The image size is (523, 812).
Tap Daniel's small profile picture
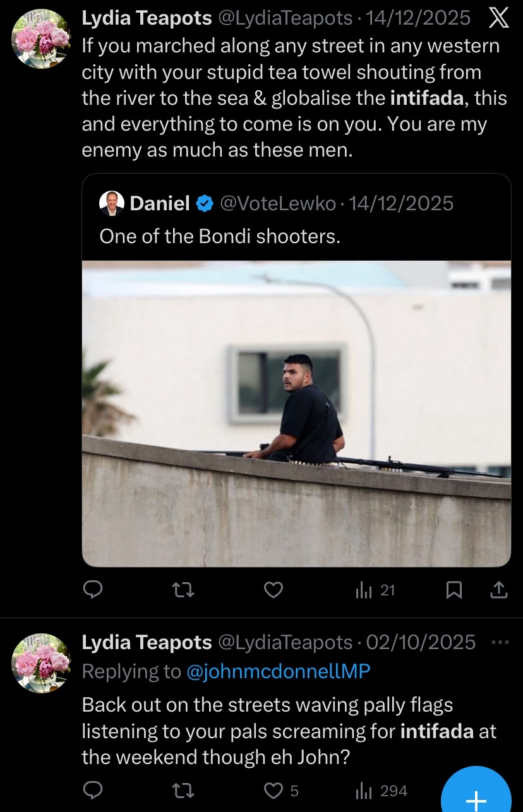112,203
